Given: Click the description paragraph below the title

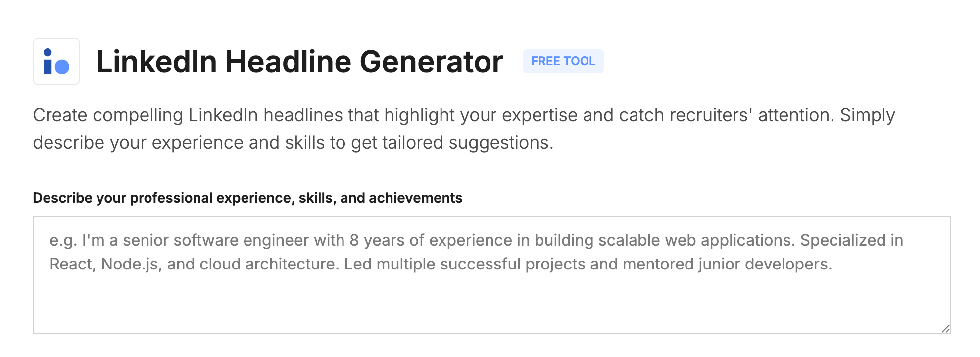Looking at the screenshot, I should (x=464, y=129).
